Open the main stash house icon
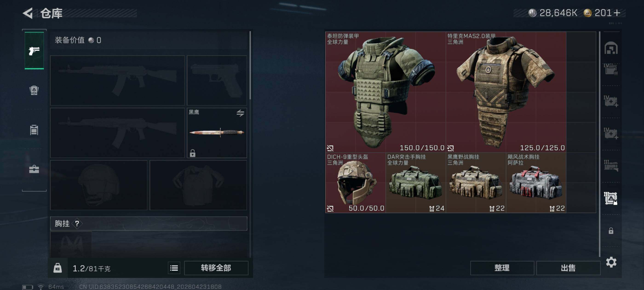The width and height of the screenshot is (644, 290). click(x=611, y=48)
